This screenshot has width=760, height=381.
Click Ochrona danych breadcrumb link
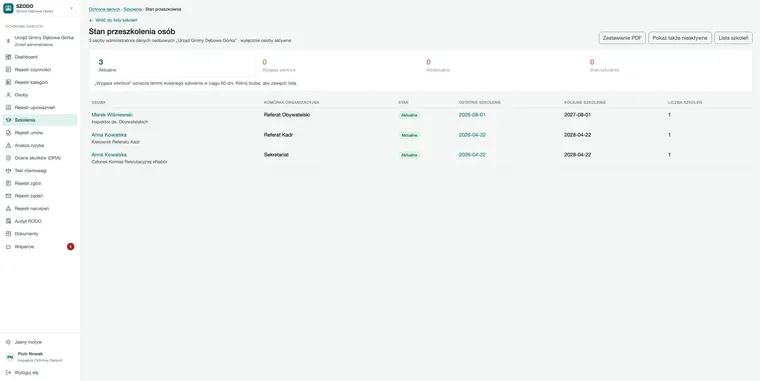pos(104,9)
